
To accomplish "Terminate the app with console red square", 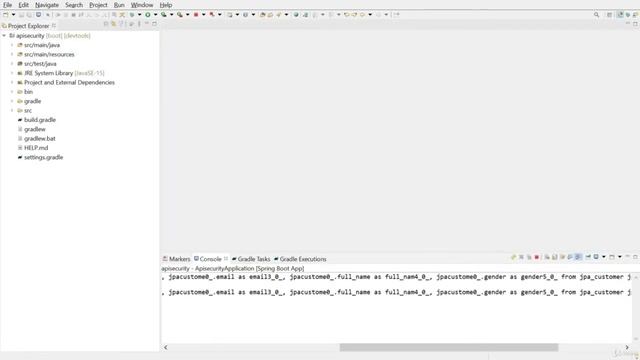I will click(537, 257).
